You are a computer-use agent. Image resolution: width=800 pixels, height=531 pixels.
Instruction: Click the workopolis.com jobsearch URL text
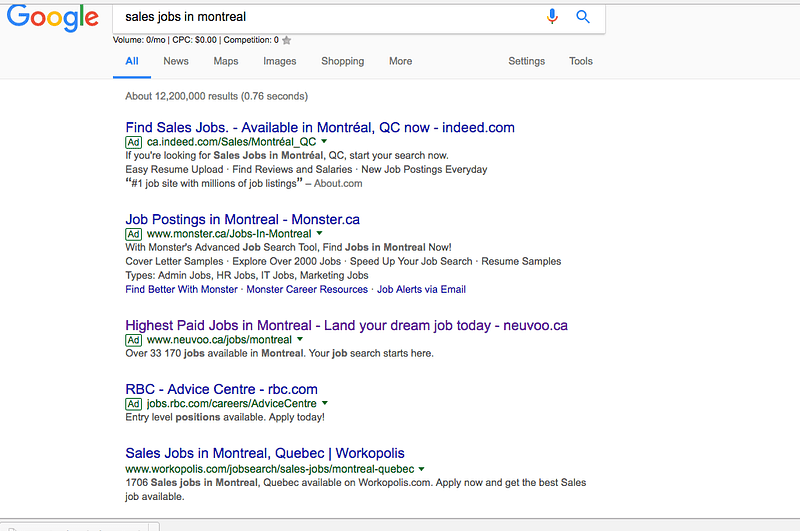270,469
